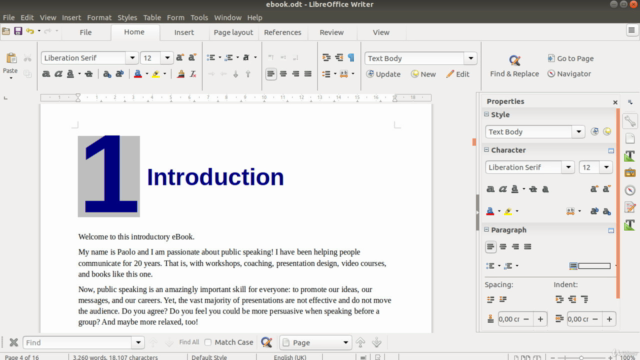Toggle underline in the ribbon

click(71, 74)
